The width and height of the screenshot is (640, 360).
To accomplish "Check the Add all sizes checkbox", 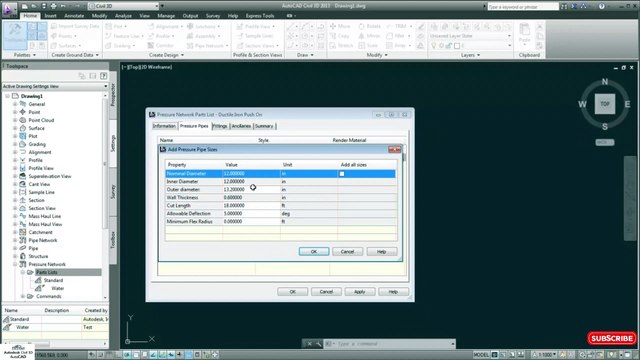I will pos(342,174).
